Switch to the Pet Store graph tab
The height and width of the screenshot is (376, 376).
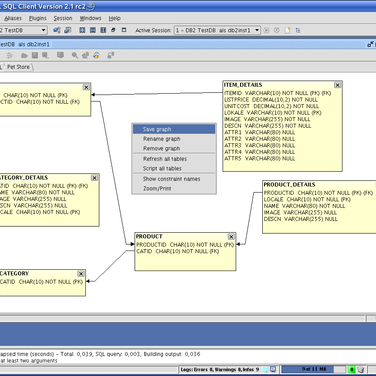pyautogui.click(x=18, y=67)
